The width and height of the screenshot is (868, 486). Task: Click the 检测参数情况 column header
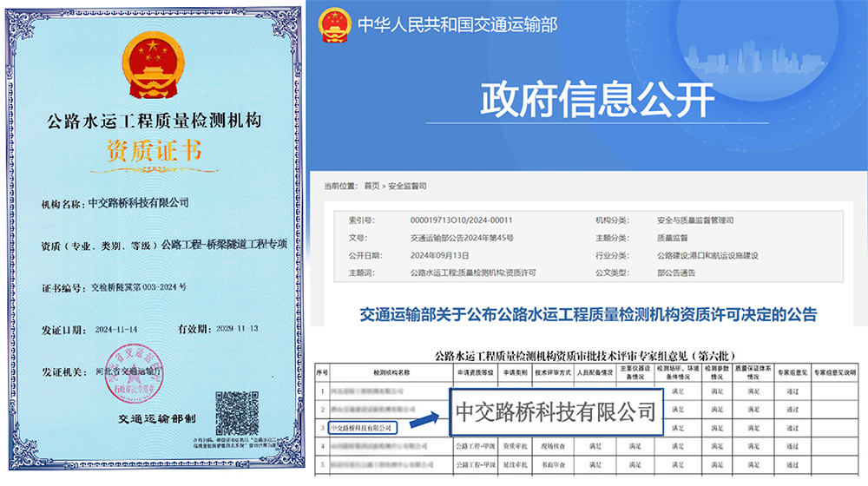[717, 372]
